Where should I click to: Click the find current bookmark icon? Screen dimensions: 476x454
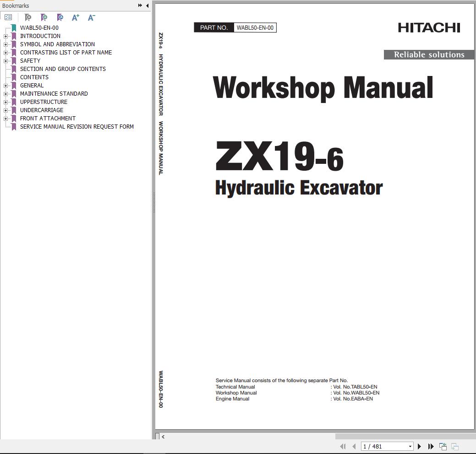click(x=60, y=17)
